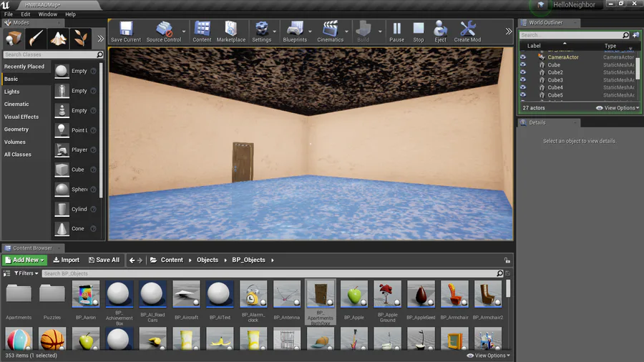Click Save Current in toolbar
The height and width of the screenshot is (362, 644).
pos(126,32)
